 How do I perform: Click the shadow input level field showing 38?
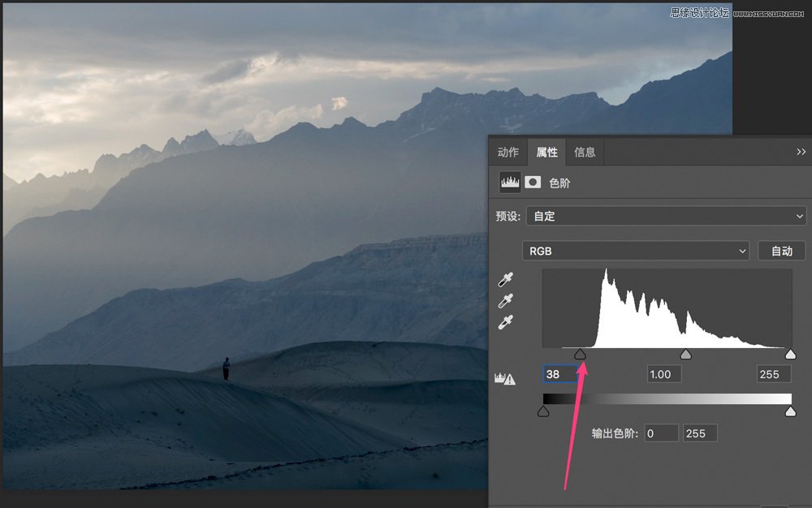[561, 374]
